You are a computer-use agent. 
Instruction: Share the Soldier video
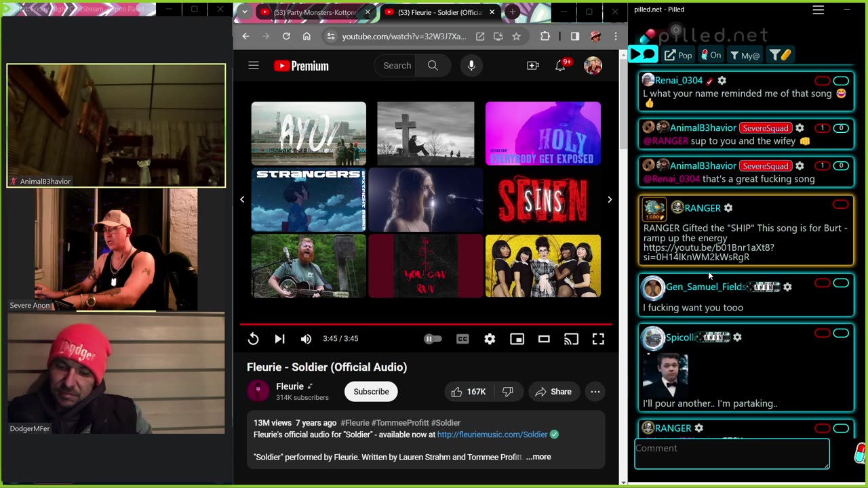[x=553, y=392]
